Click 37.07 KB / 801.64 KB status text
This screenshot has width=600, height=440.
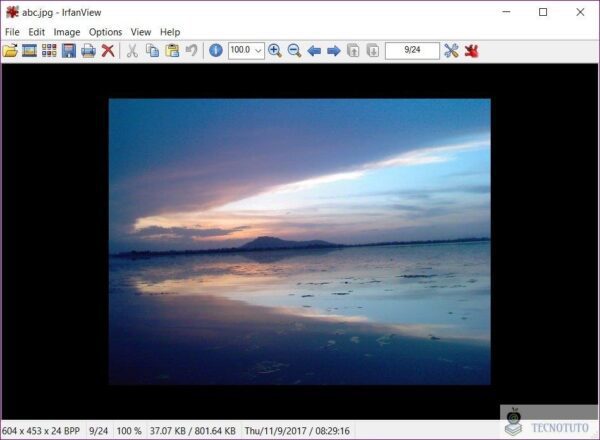click(x=192, y=431)
